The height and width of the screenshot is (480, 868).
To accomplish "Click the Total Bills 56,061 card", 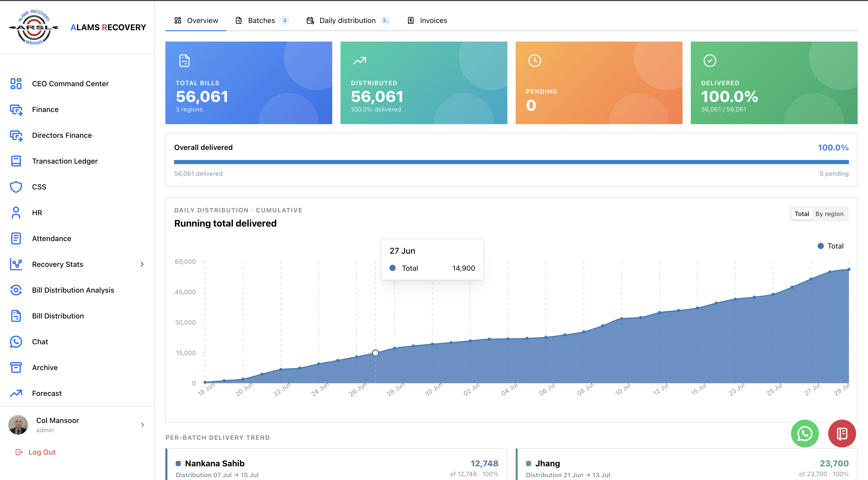I will 249,83.
